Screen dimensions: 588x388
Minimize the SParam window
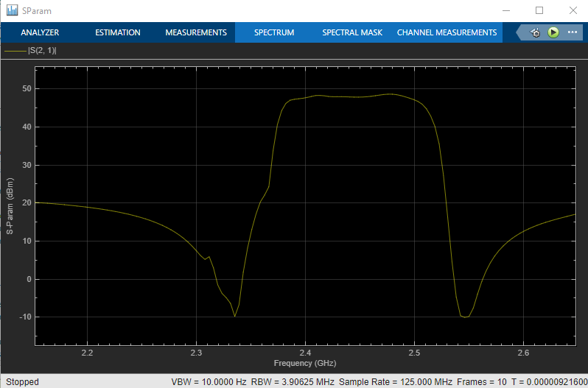point(505,11)
